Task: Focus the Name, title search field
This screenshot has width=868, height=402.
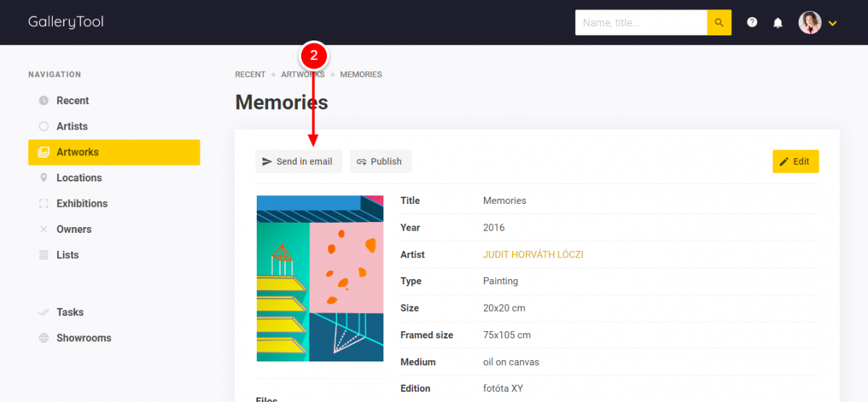Action: tap(641, 22)
